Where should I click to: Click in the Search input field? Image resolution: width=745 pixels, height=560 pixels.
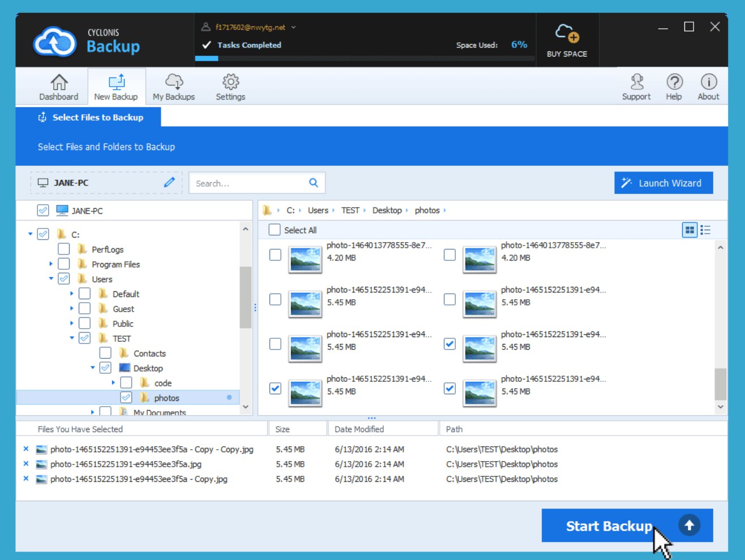(249, 183)
